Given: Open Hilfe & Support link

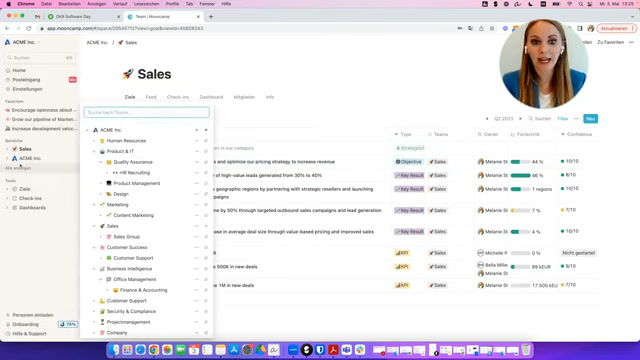Looking at the screenshot, I should click(x=29, y=333).
